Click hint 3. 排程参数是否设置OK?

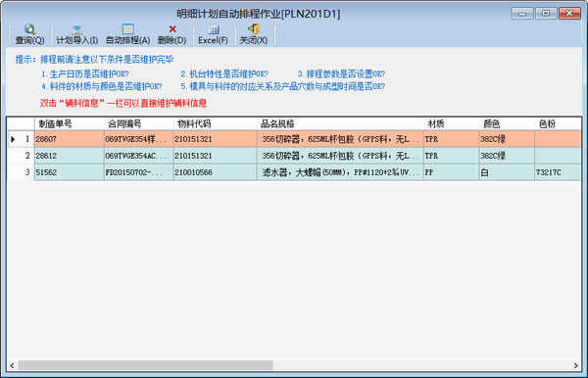(341, 73)
